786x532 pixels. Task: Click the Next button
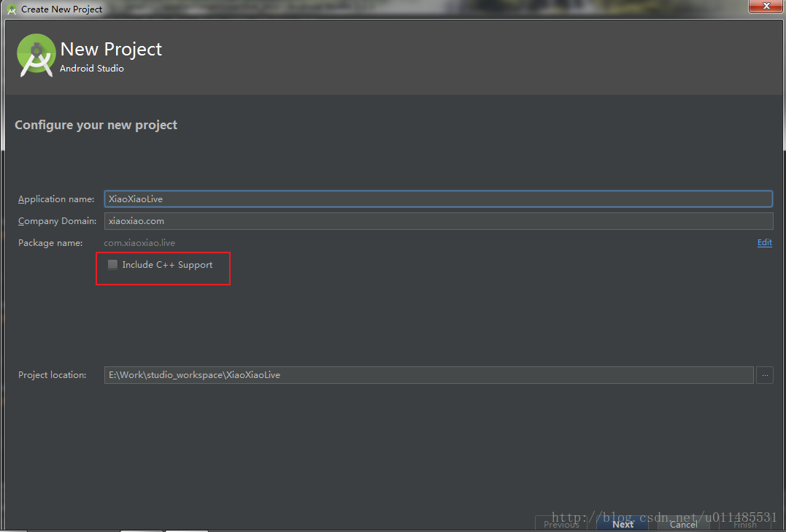(623, 525)
